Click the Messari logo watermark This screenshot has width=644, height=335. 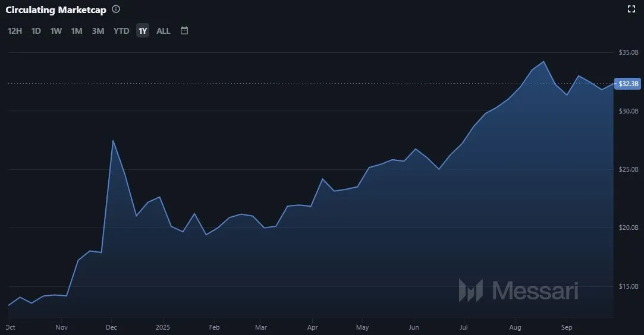518,290
